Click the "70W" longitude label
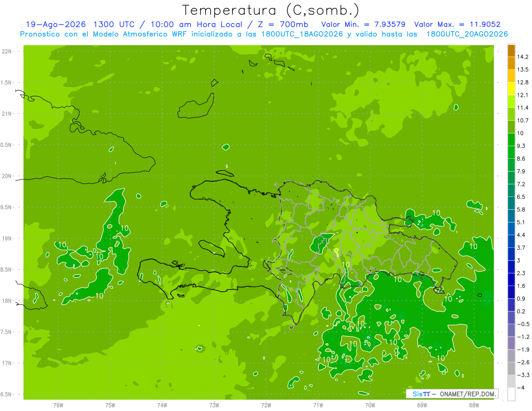The width and height of the screenshot is (532, 411). (x=370, y=405)
